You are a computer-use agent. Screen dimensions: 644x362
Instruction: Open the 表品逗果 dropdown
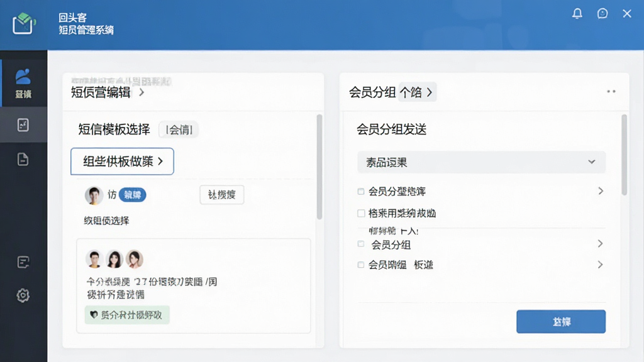click(x=481, y=162)
